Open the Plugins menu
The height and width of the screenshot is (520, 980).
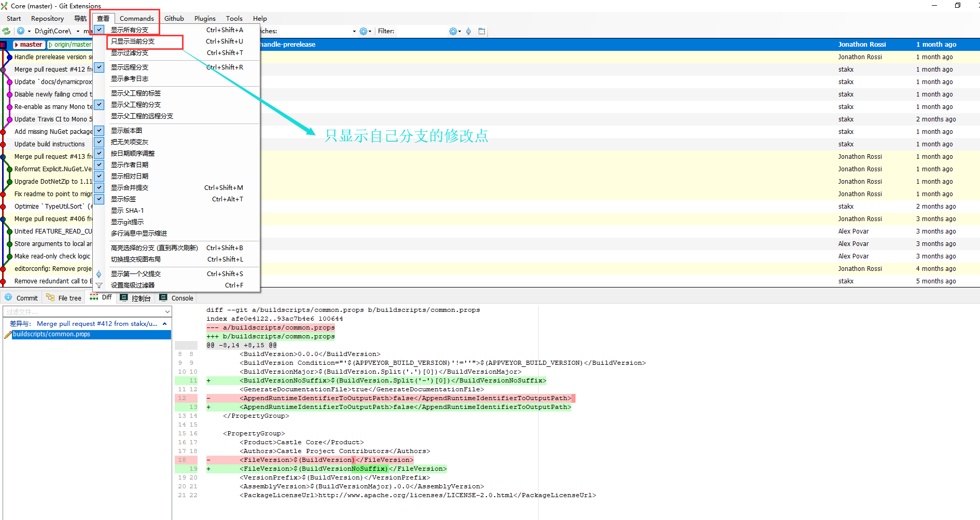point(205,19)
